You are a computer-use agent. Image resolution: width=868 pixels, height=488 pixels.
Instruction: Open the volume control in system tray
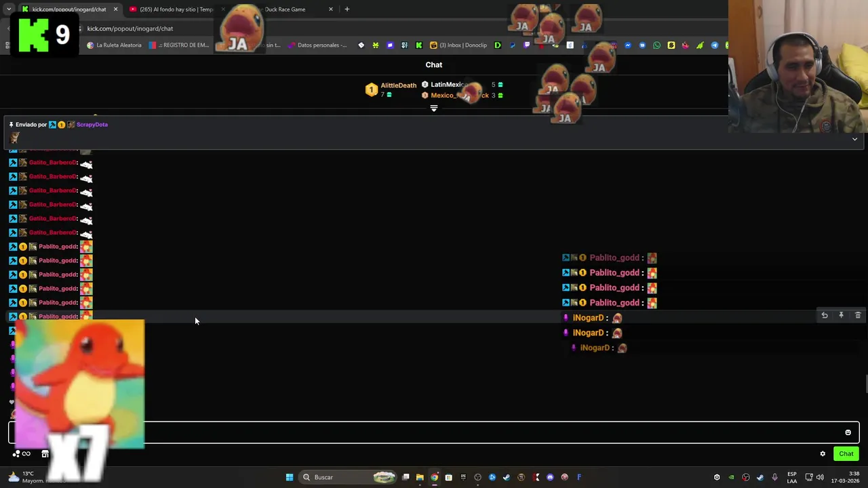click(820, 477)
